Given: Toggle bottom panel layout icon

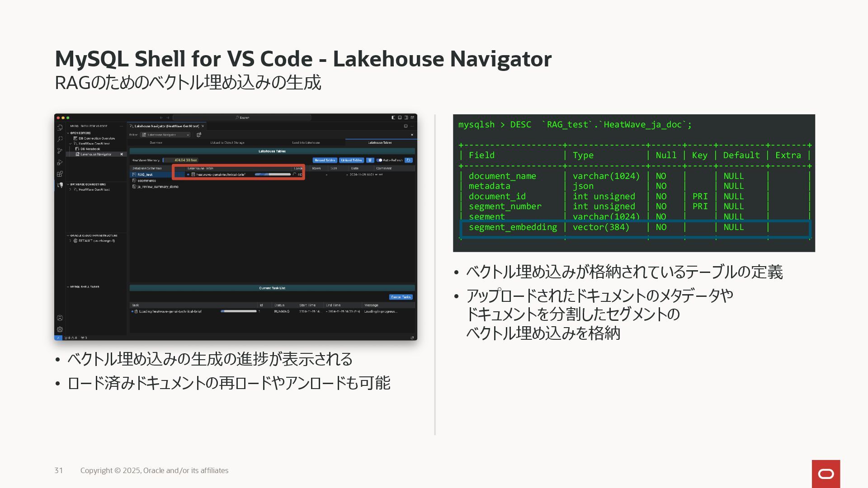Looking at the screenshot, I should [x=400, y=117].
